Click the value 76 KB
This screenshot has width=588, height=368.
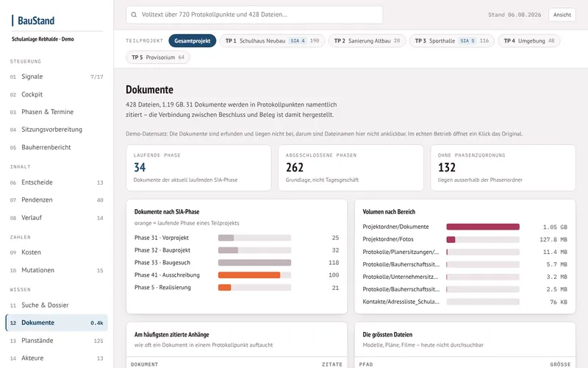[x=559, y=302]
